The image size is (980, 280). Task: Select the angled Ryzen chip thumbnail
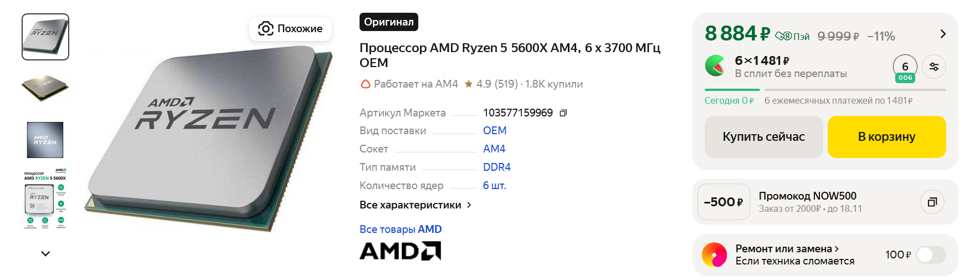[x=45, y=89]
